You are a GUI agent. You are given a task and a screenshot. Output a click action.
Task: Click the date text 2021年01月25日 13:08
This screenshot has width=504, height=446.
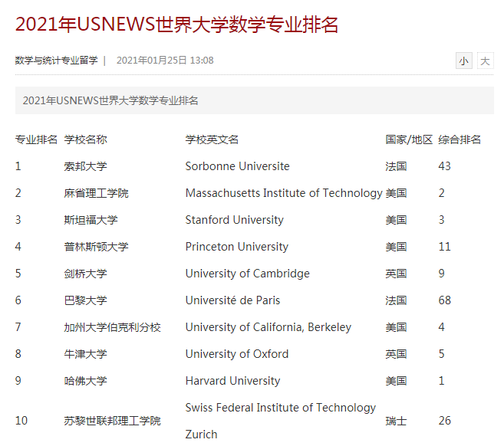165,61
